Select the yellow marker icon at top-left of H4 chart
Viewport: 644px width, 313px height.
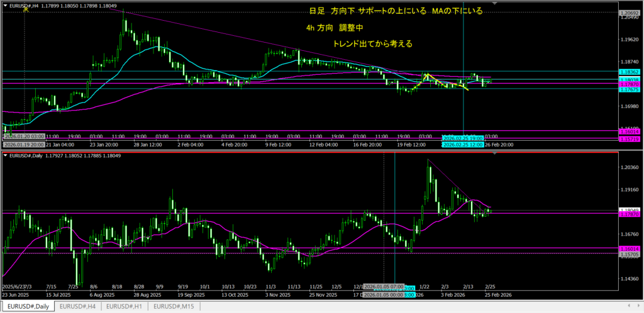26,11
